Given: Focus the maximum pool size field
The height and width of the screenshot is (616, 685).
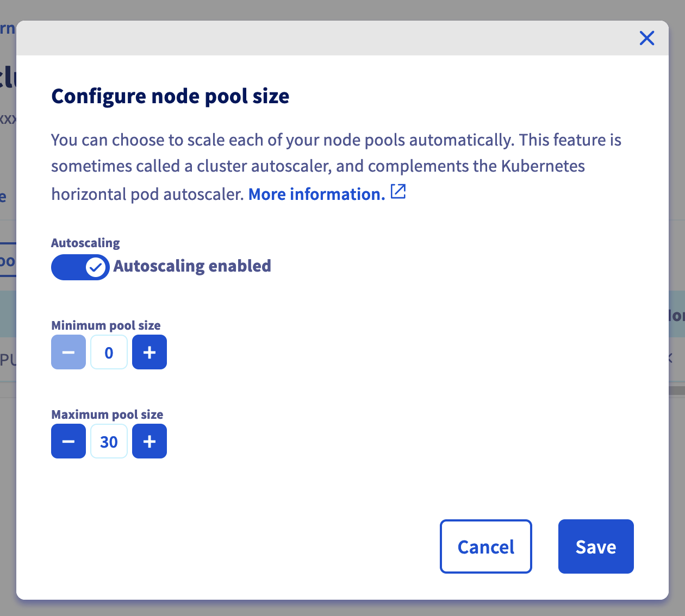Looking at the screenshot, I should click(x=109, y=441).
